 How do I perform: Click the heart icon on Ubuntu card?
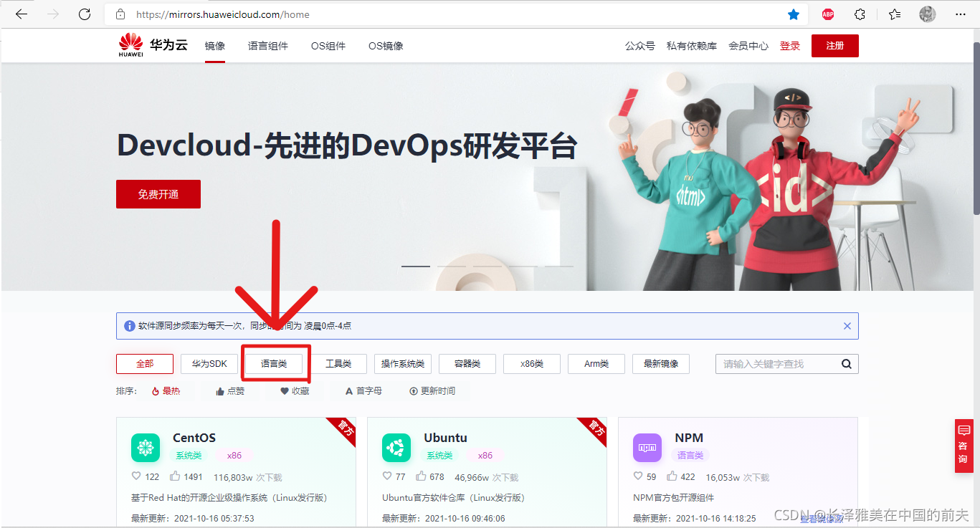point(387,476)
